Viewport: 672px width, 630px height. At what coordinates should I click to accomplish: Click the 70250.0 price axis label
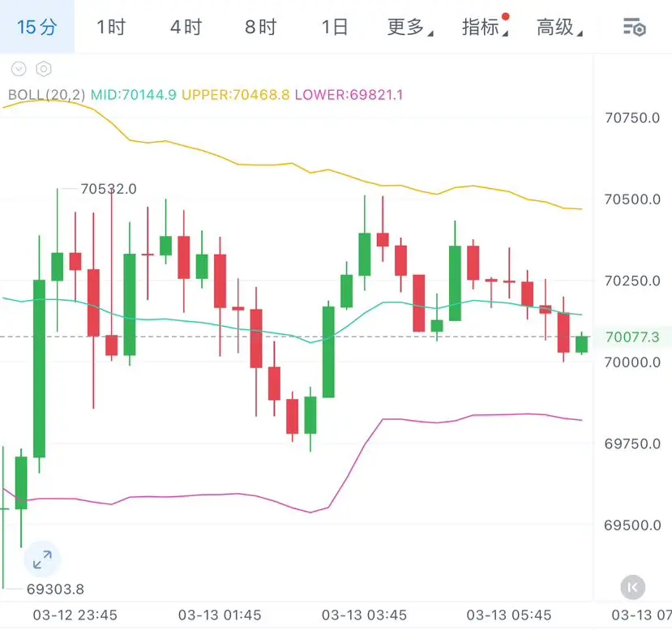632,281
